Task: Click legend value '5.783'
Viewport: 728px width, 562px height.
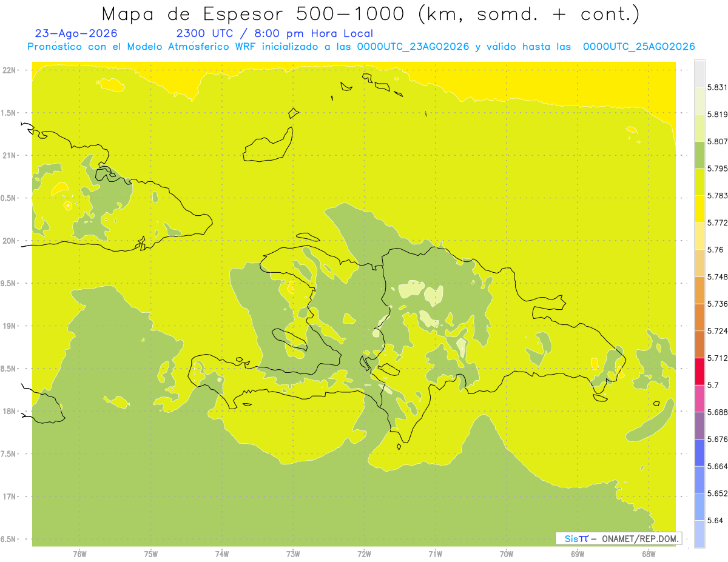Action: 718,195
